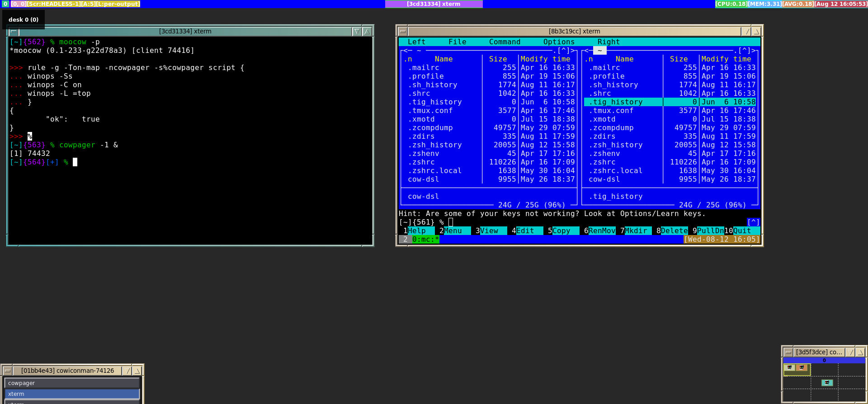Select .xmotd in the right mc panel

click(670, 119)
